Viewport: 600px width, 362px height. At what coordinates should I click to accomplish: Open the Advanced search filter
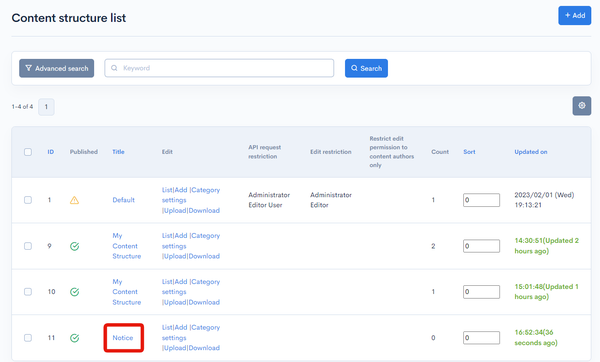(x=57, y=68)
